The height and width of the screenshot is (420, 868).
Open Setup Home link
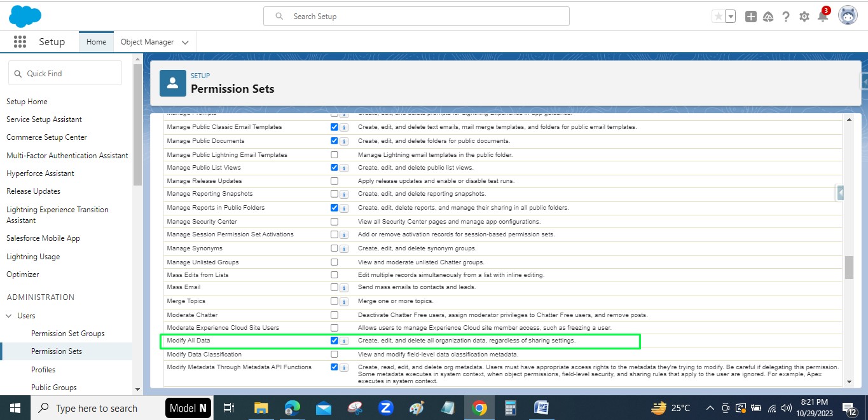pos(27,102)
